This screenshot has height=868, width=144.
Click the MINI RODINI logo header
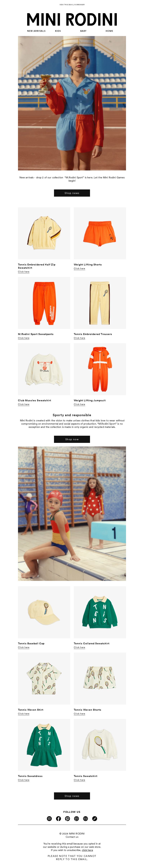point(72,20)
